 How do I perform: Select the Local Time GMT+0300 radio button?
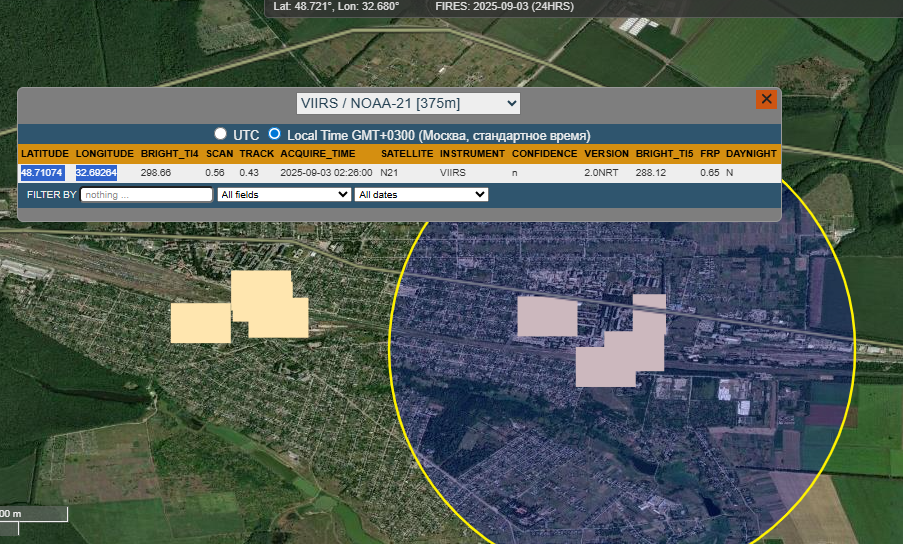[274, 134]
